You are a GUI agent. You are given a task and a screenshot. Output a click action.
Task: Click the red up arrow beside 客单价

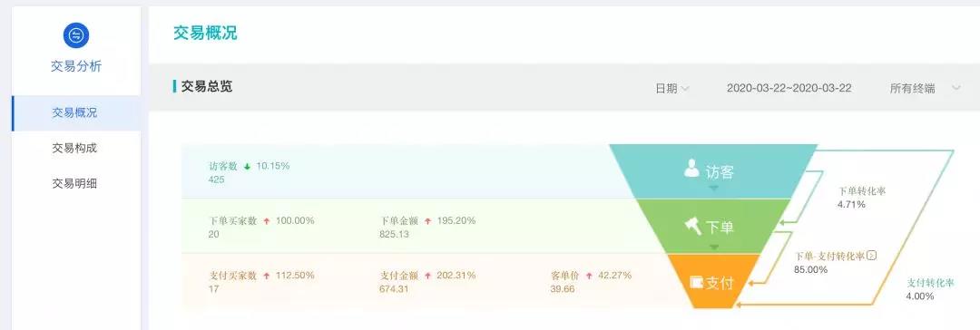pos(589,276)
